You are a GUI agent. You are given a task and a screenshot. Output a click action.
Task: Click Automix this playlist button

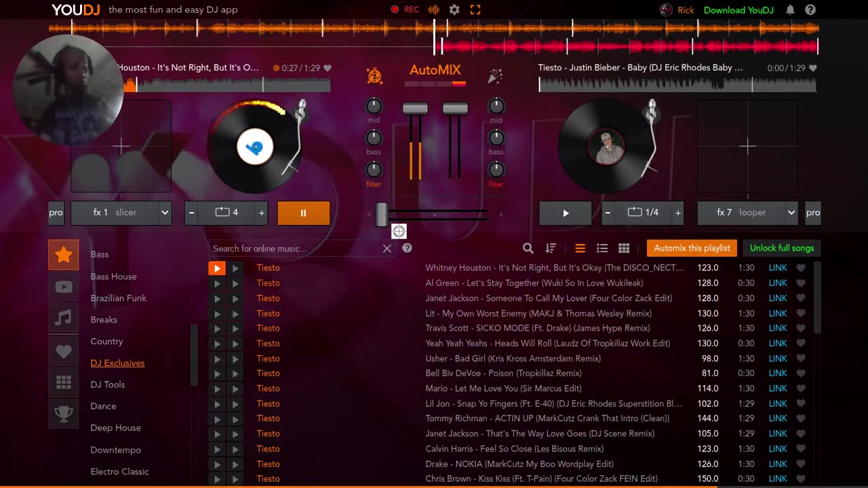(x=692, y=248)
